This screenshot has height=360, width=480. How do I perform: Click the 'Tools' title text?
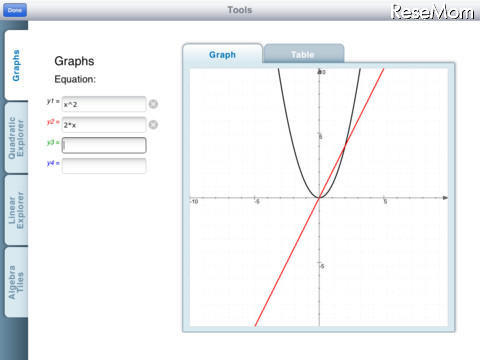[x=240, y=10]
